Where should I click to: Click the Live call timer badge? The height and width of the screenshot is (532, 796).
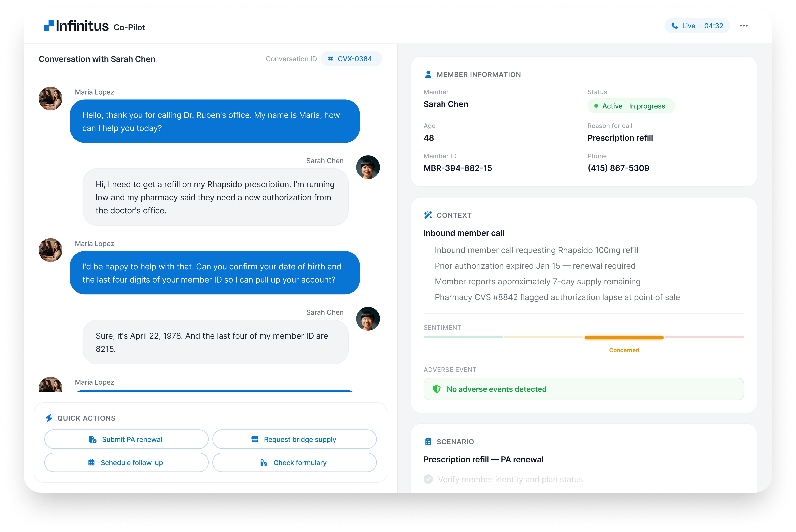(x=697, y=26)
